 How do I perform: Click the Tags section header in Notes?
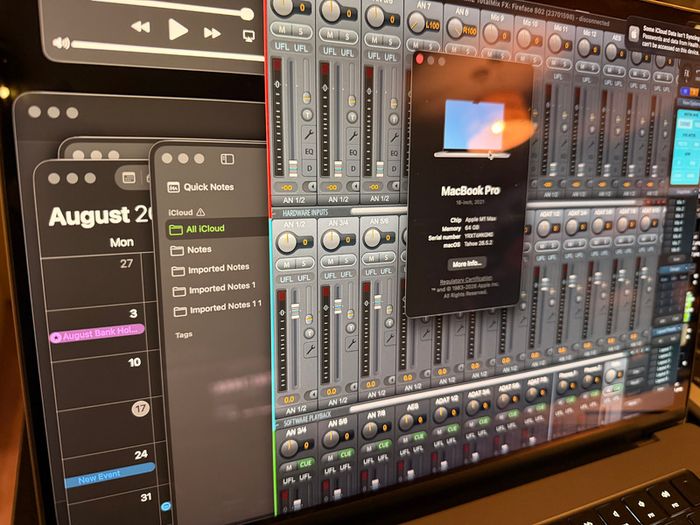point(184,334)
